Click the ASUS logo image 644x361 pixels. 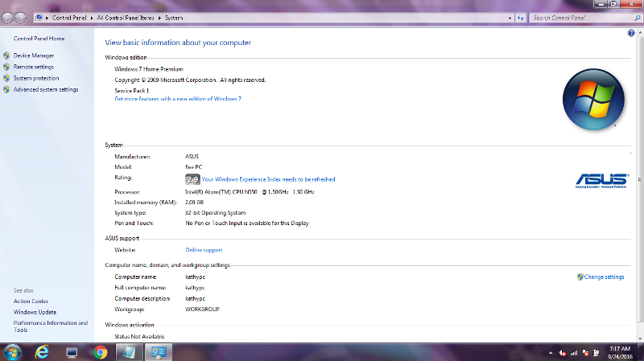click(x=604, y=181)
